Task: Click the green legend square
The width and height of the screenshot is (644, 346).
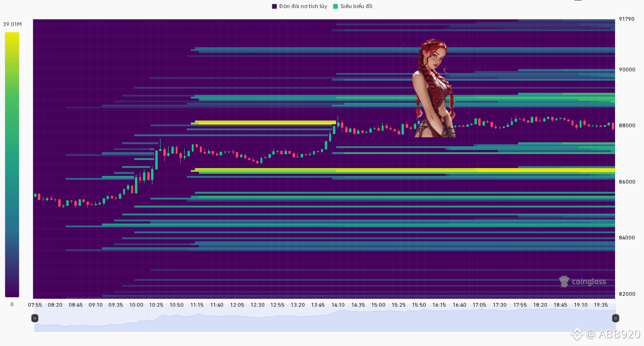Action: [336, 6]
